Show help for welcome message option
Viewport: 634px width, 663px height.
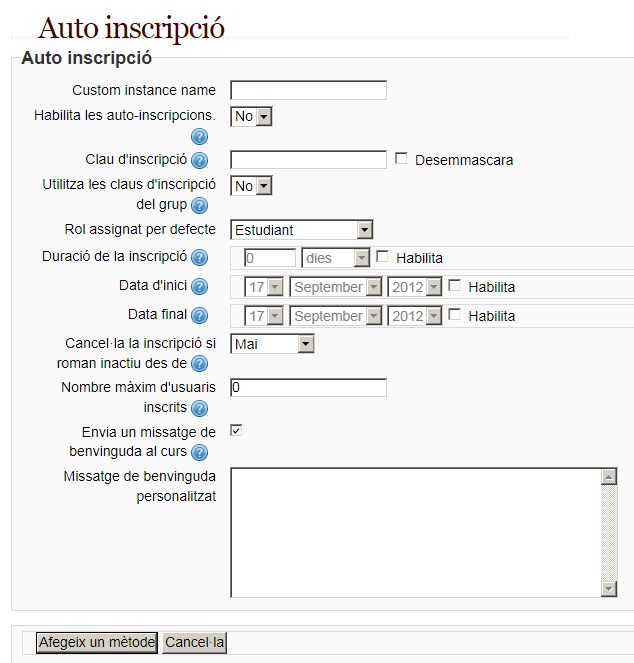(199, 452)
